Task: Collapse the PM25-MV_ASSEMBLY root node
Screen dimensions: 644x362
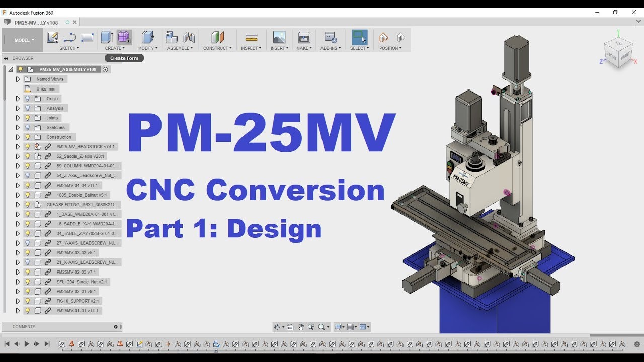Action: coord(11,70)
